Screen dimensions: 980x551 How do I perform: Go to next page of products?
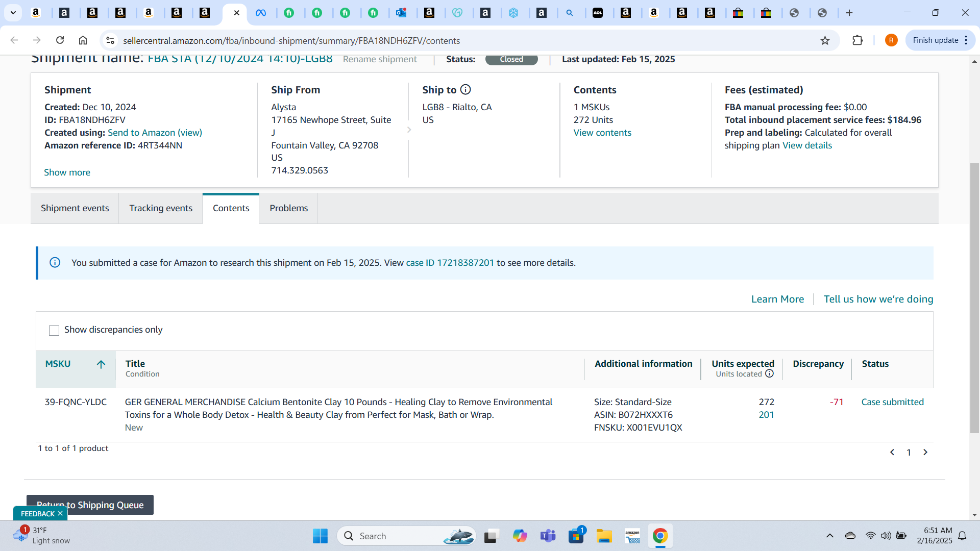[925, 452]
